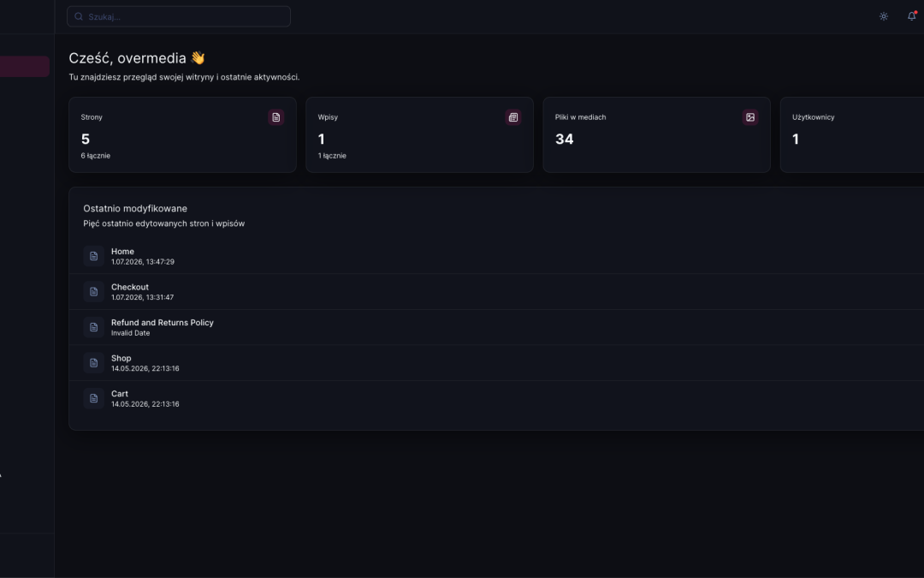Click the Pliki w mediach image icon
This screenshot has height=578, width=924.
coord(750,117)
